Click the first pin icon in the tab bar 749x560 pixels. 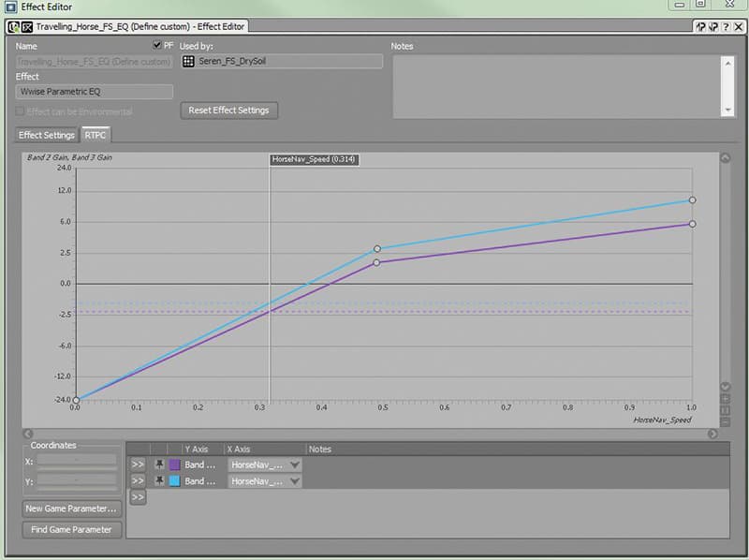[x=700, y=27]
